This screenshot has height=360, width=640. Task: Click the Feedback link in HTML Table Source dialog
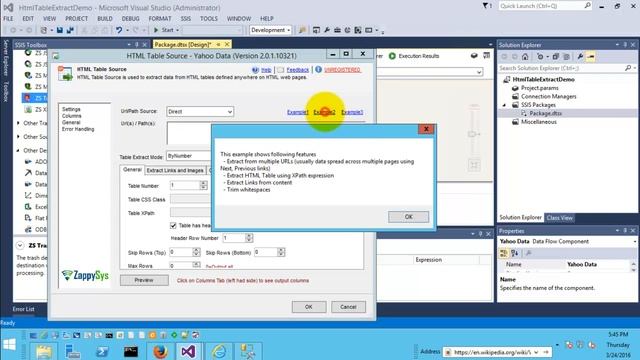pos(298,70)
